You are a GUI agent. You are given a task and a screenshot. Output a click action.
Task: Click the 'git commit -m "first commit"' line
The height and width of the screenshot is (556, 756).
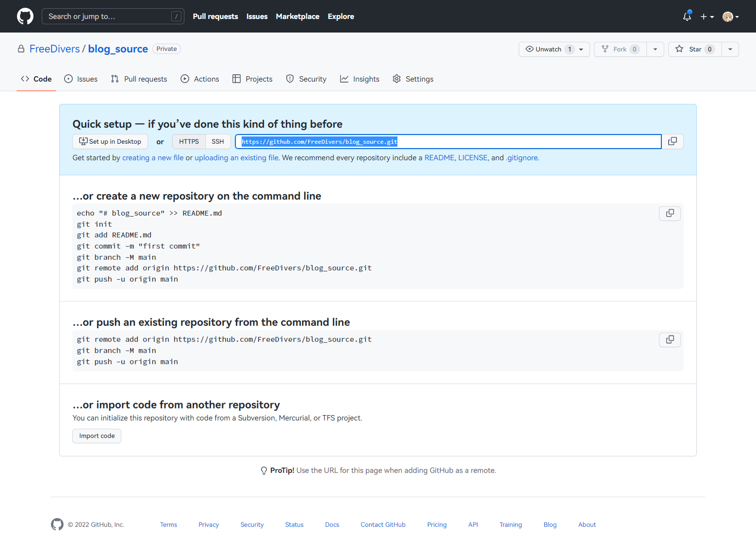pos(138,246)
